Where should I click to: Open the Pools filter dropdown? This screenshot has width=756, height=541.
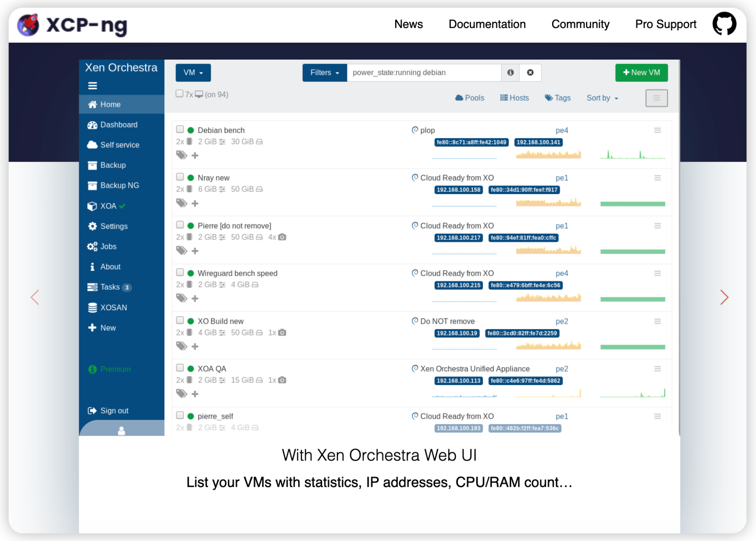[470, 98]
